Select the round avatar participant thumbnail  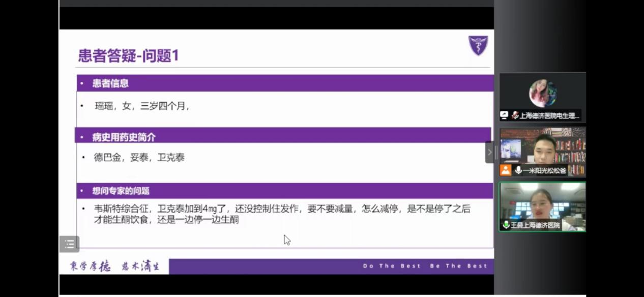pyautogui.click(x=542, y=93)
